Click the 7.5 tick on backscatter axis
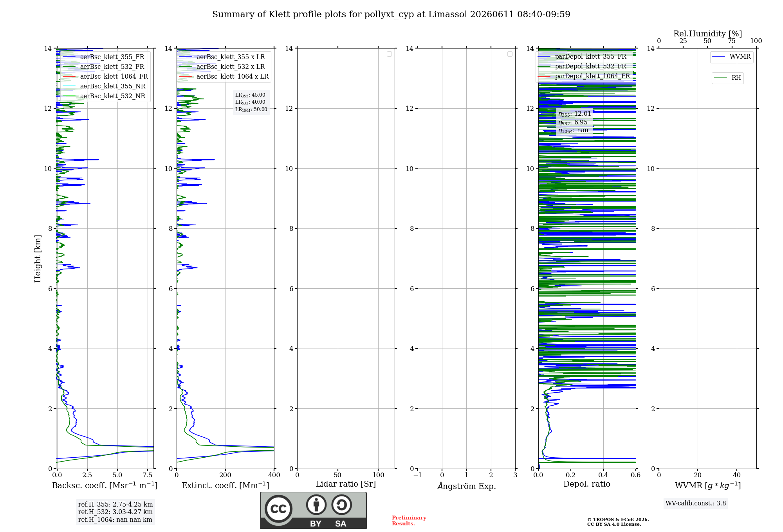 click(148, 475)
